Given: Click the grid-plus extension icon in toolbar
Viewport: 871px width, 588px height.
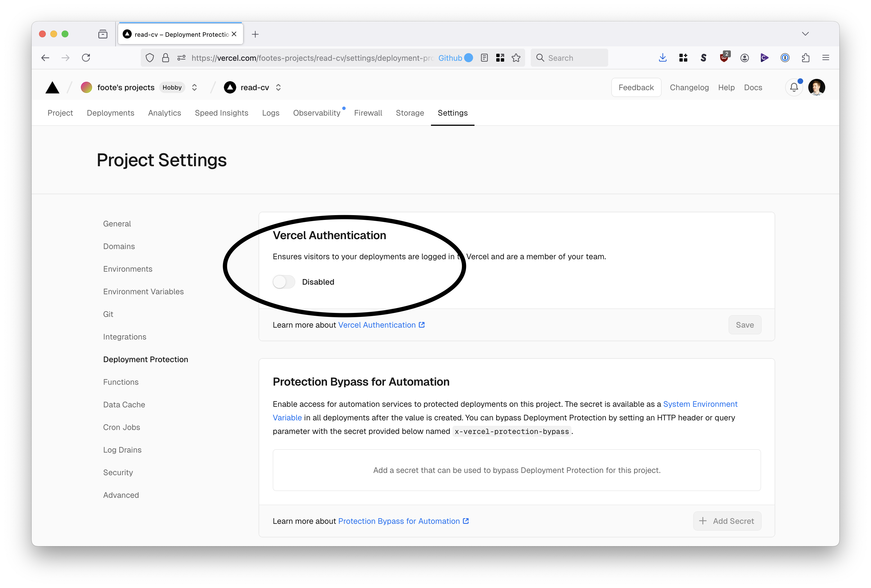Looking at the screenshot, I should pos(683,58).
